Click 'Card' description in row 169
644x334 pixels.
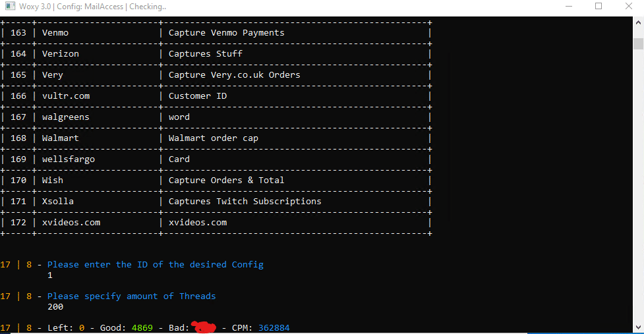coord(179,159)
